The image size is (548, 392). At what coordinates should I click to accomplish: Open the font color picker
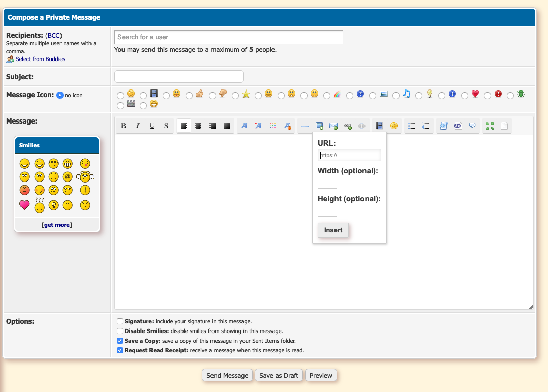tap(273, 126)
